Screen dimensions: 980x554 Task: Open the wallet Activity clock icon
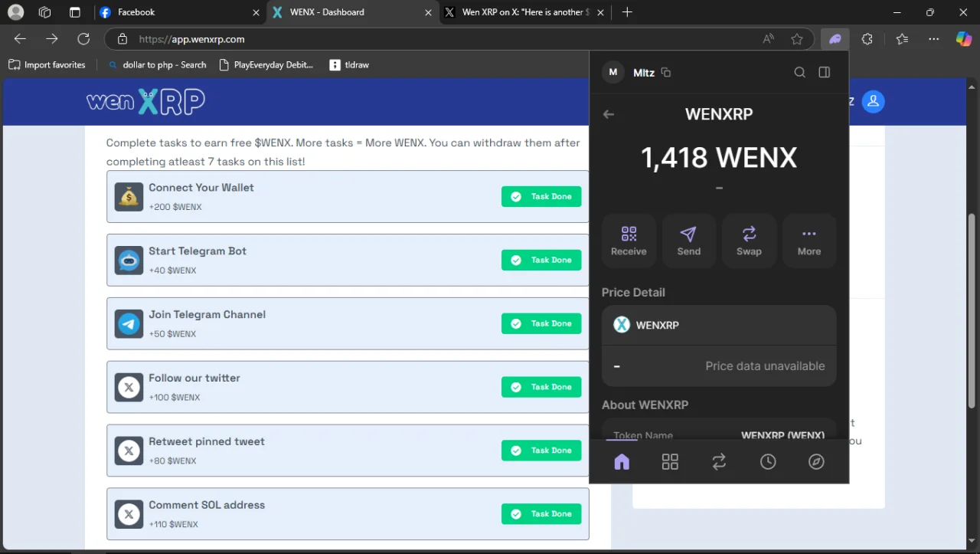[x=768, y=461]
